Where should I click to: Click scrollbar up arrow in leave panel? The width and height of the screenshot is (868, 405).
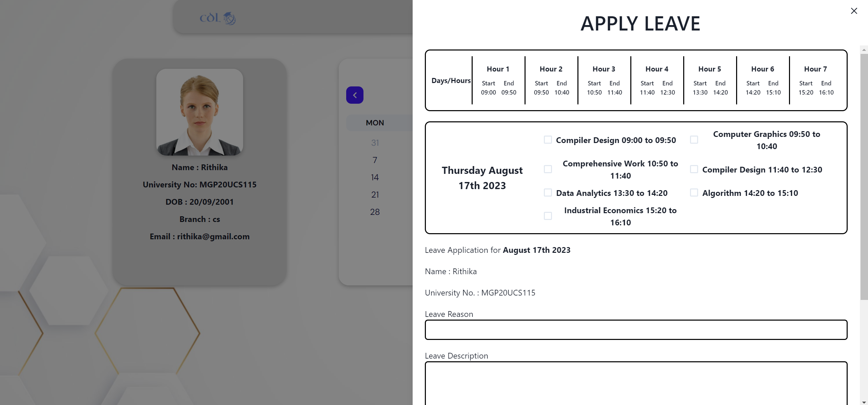click(x=864, y=50)
